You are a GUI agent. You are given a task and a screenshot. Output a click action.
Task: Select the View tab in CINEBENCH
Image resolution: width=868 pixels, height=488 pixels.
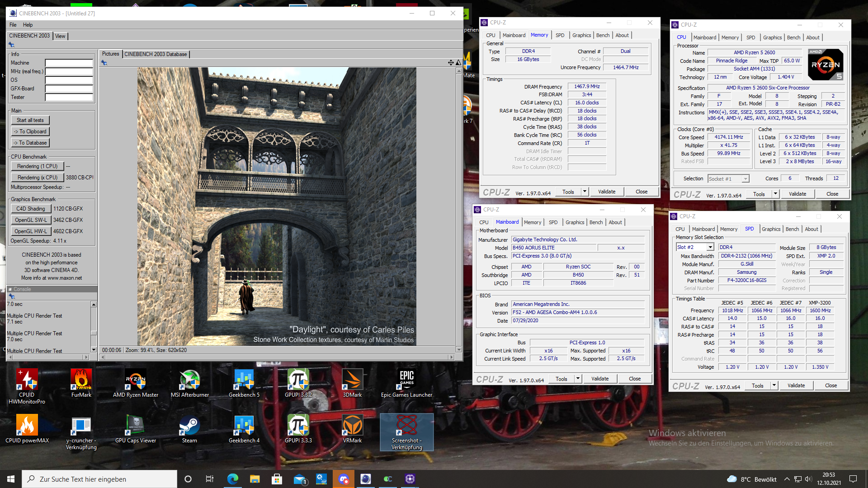(60, 36)
